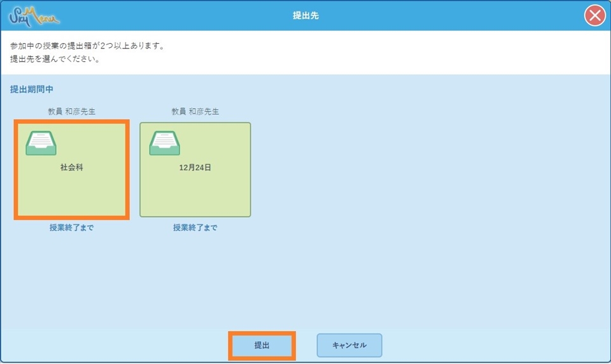Click 教員 和彦先生 above the 社会科 box
The height and width of the screenshot is (364, 611).
click(72, 111)
